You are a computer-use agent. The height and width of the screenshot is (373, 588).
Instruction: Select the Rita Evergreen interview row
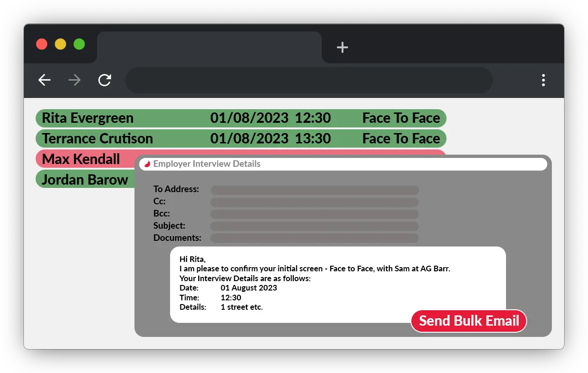[241, 118]
